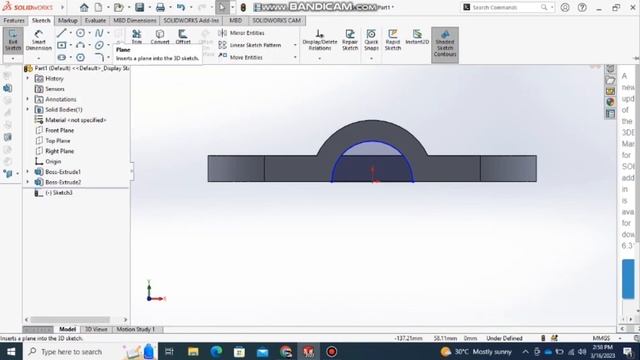Screen dimensions: 640x360
Task: Select the Slot sketch tool
Action: click(x=61, y=57)
